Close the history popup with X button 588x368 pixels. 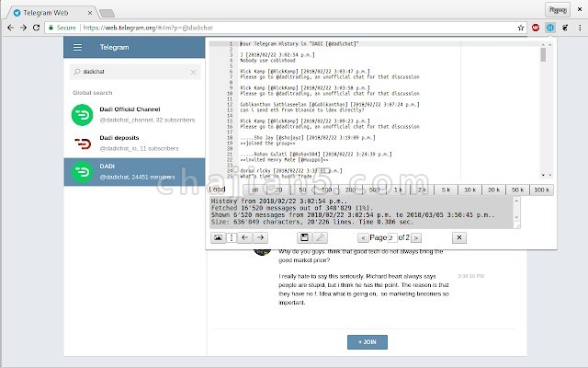point(459,237)
